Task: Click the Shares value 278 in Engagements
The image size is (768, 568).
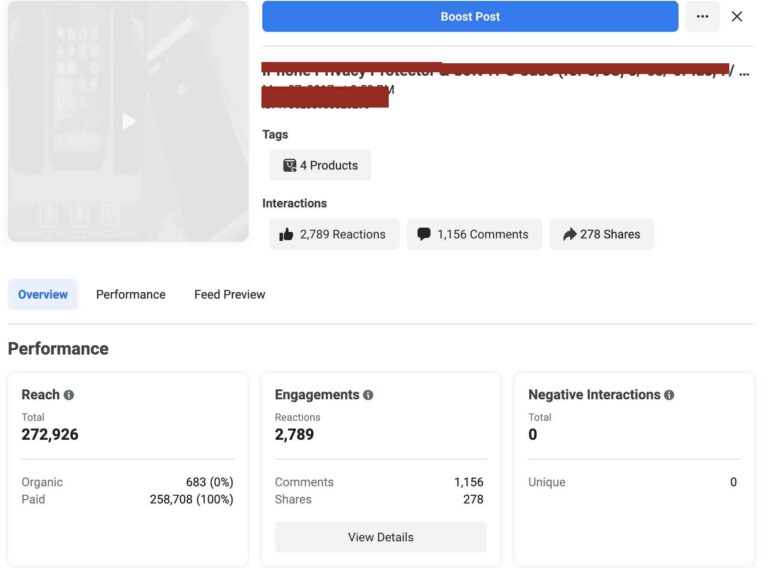Action: [473, 499]
